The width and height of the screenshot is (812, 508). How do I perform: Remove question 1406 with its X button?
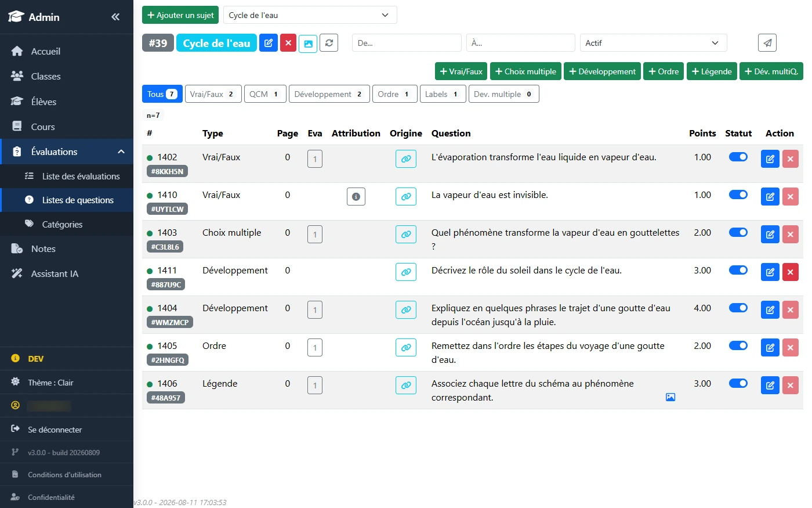tap(791, 385)
